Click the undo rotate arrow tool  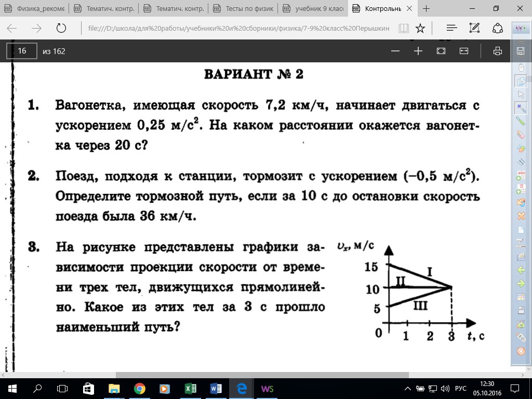coord(521,202)
